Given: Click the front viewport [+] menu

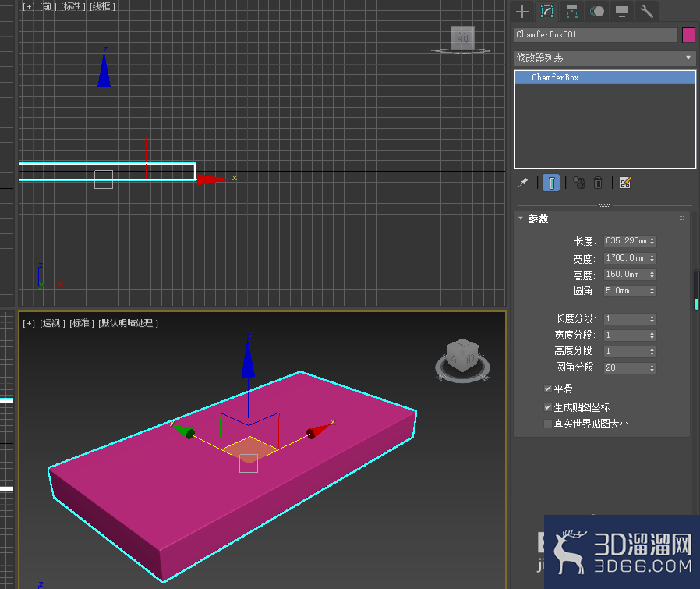Looking at the screenshot, I should click(29, 7).
